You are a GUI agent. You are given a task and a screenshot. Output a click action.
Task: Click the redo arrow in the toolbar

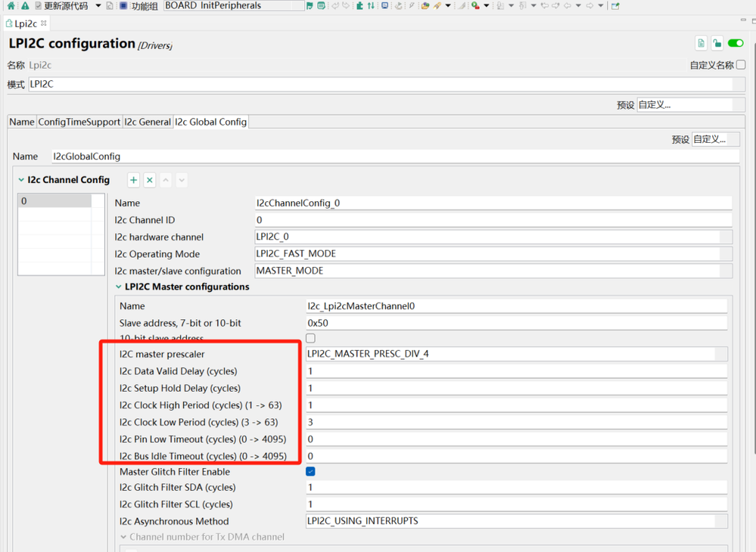pyautogui.click(x=344, y=6)
